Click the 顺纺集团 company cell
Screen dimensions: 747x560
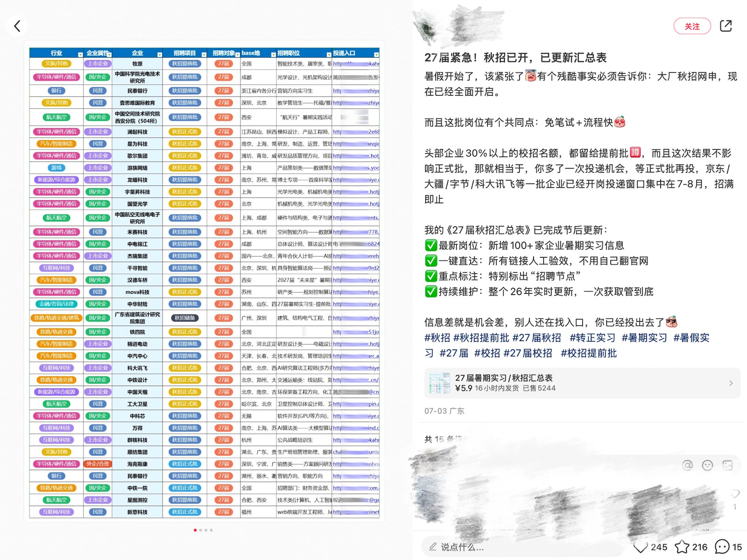coord(137,452)
